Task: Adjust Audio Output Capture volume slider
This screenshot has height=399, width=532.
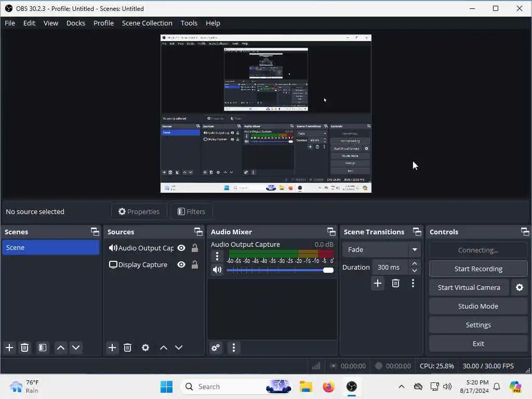Action: point(280,270)
